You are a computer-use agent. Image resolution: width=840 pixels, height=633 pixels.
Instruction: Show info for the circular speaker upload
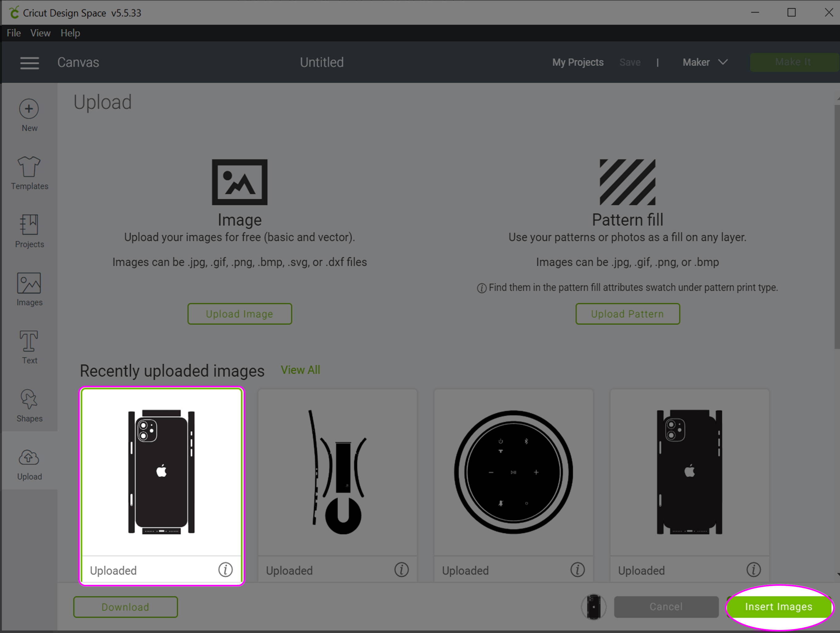(577, 570)
